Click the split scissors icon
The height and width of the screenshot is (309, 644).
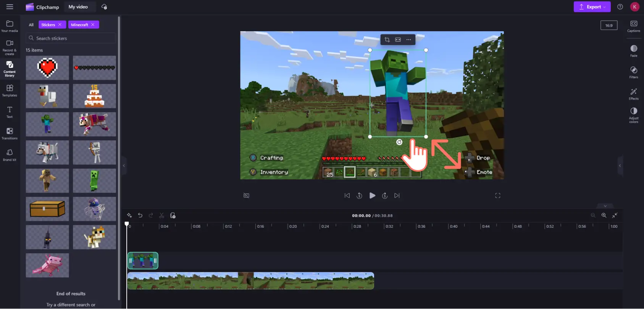click(161, 216)
